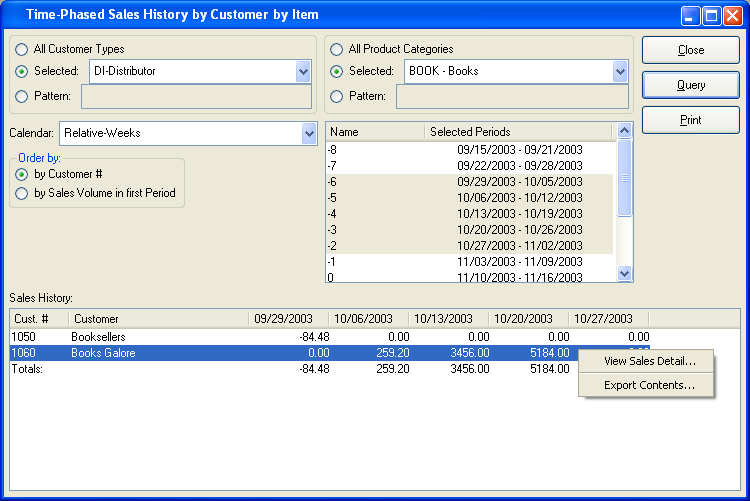This screenshot has width=750, height=501.
Task: Select All Customer Types radio button
Action: point(22,49)
